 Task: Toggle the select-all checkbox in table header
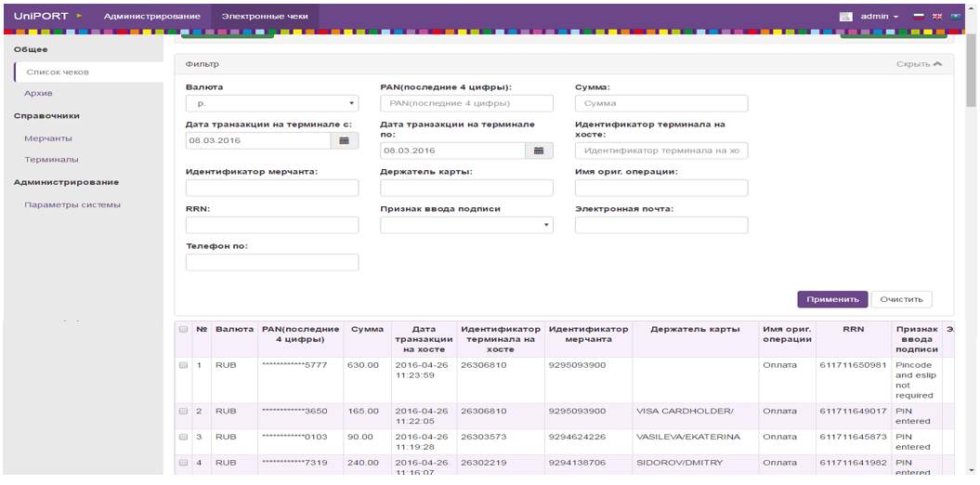[x=183, y=330]
